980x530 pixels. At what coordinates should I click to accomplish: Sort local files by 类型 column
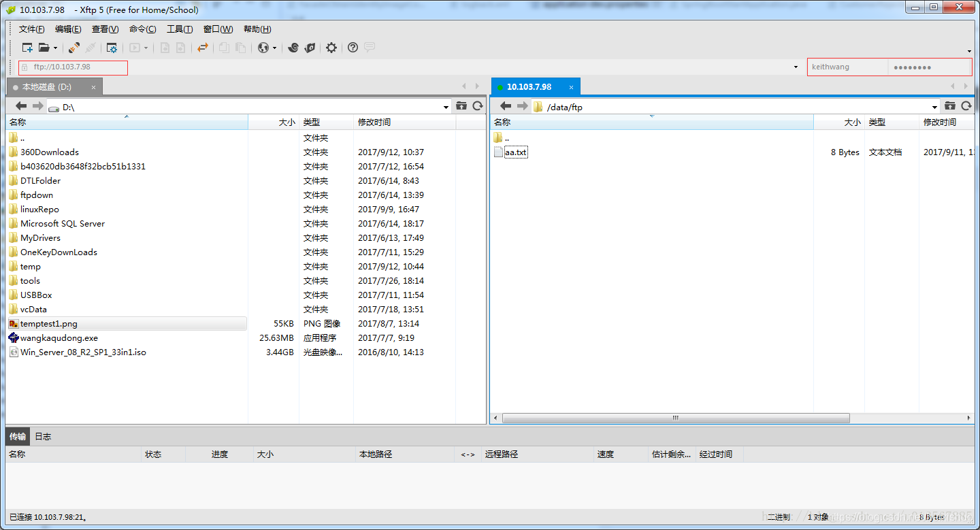tap(326, 122)
